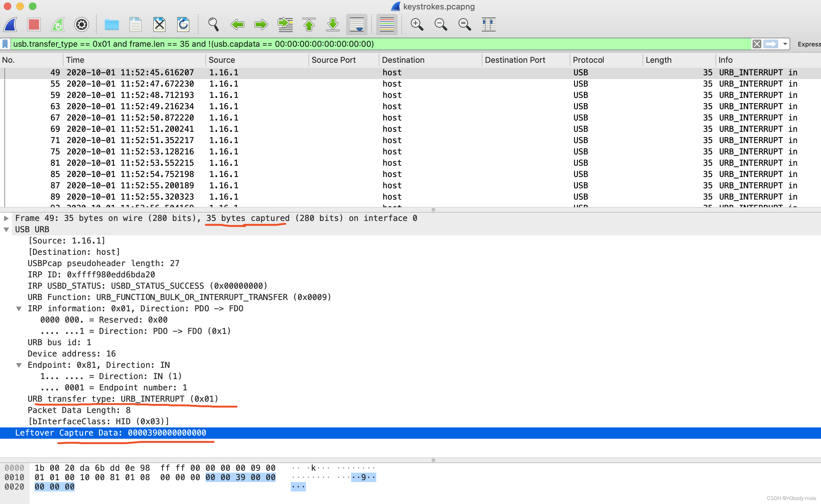This screenshot has width=821, height=504.
Task: Reload the capture file
Action: [x=183, y=24]
